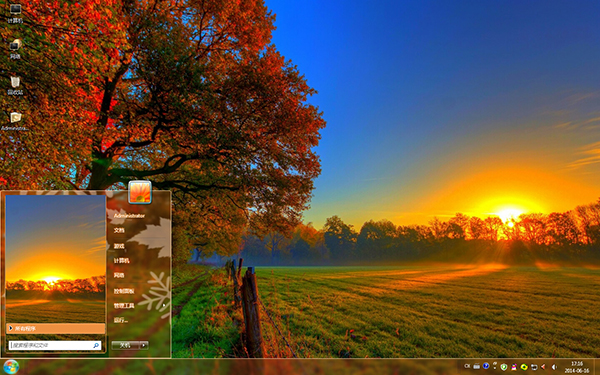Click the Windows Start orb
The image size is (600, 375).
click(11, 367)
